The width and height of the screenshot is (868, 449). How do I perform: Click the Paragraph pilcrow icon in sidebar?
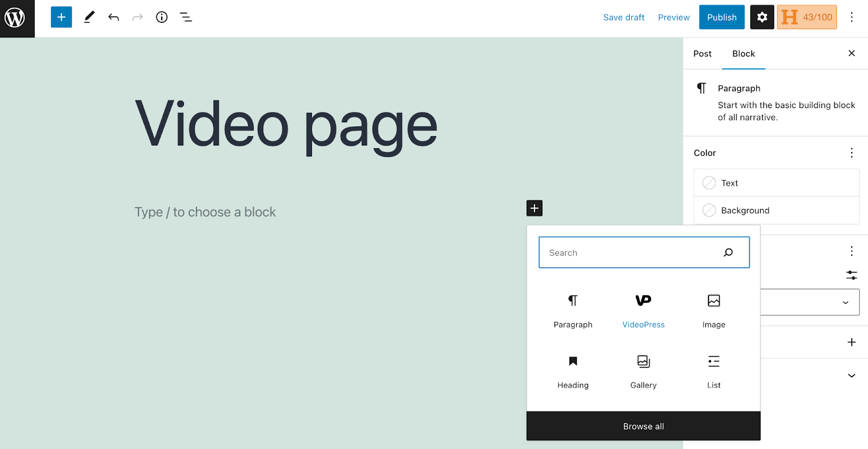pyautogui.click(x=701, y=88)
